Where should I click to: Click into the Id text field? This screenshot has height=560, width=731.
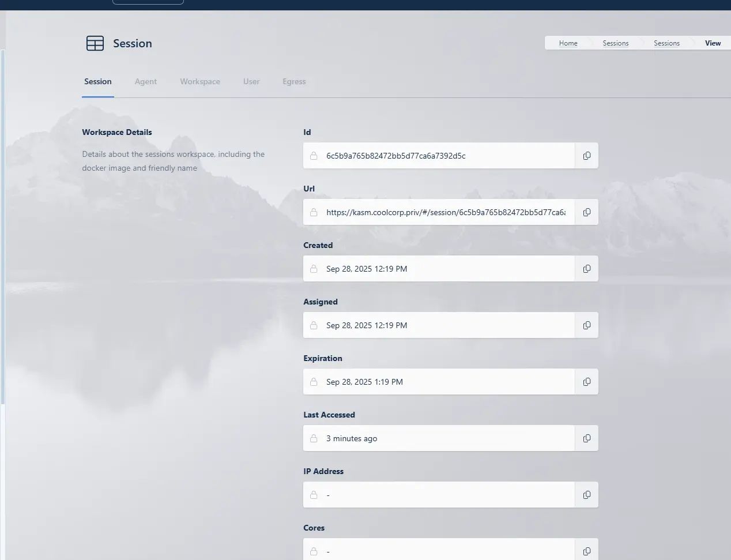click(444, 156)
